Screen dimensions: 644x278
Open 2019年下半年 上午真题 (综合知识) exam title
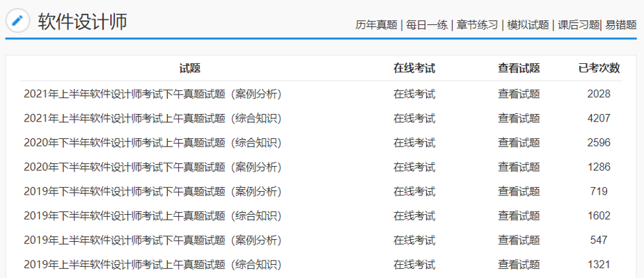coord(152,215)
